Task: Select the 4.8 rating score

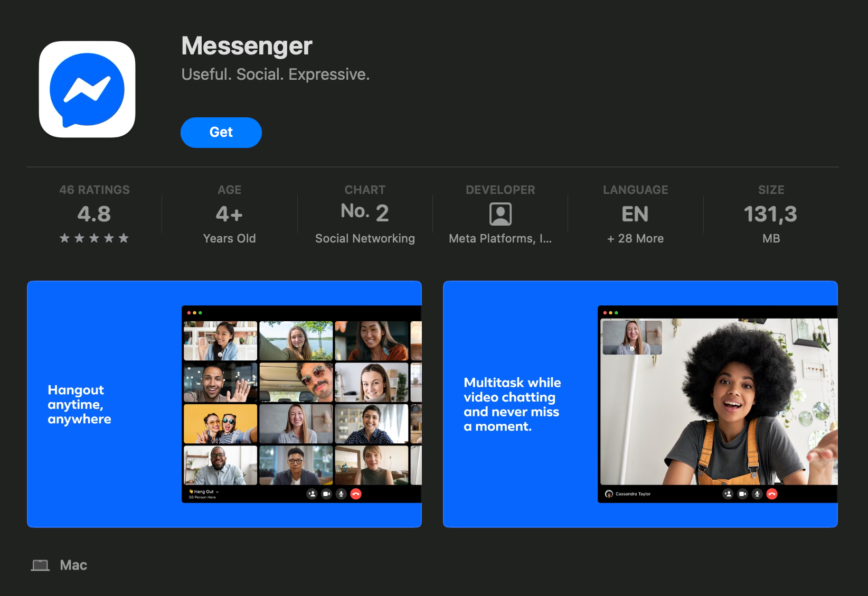Action: click(x=94, y=214)
